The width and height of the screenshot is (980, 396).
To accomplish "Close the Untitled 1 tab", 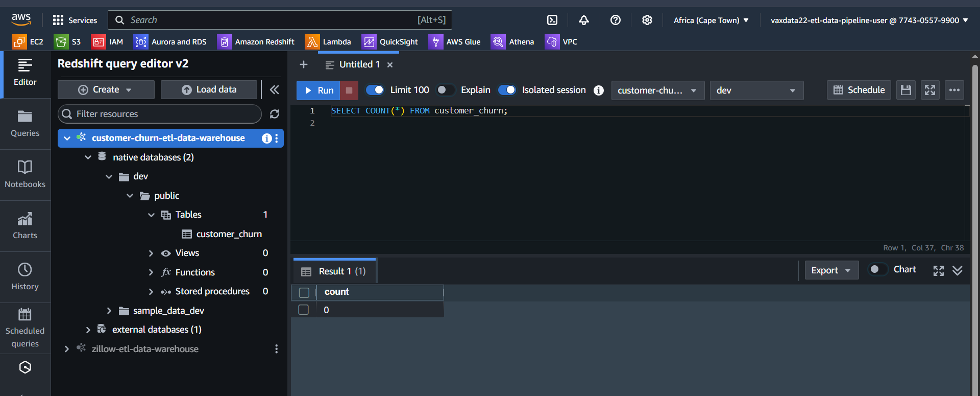I will (x=390, y=65).
